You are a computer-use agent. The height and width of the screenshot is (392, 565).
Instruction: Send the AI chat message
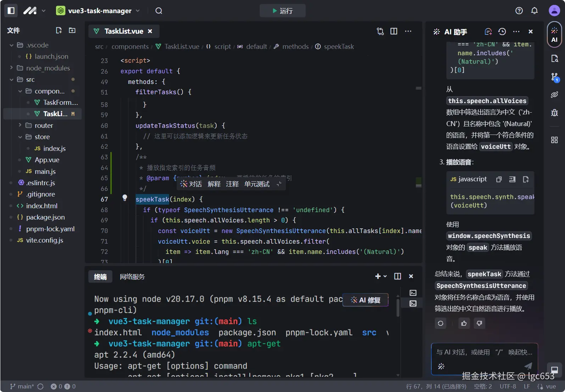click(x=528, y=366)
